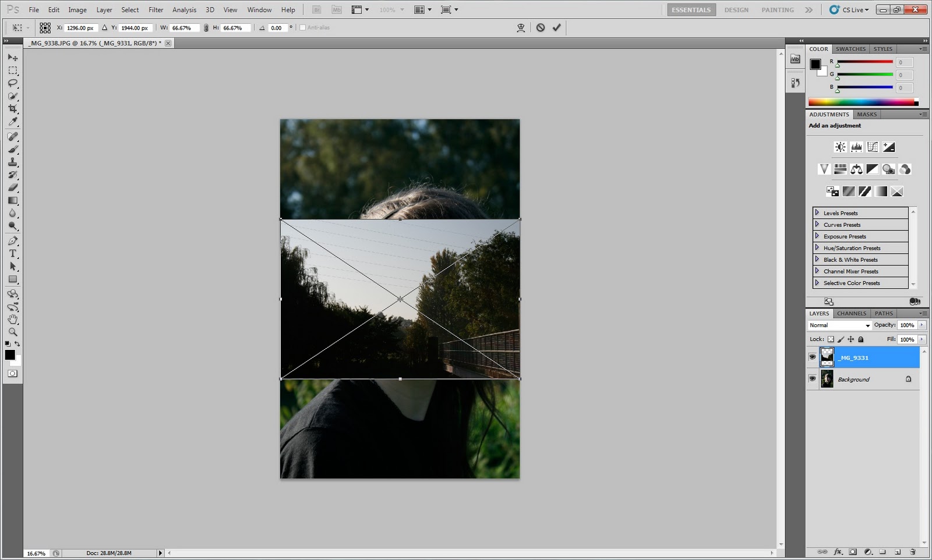This screenshot has width=932, height=560.
Task: Create a new layer in the Layers panel
Action: point(897,552)
